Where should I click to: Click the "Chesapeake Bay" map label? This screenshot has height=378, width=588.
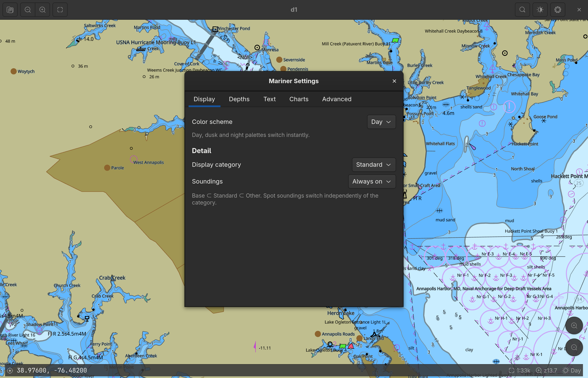pos(523,74)
